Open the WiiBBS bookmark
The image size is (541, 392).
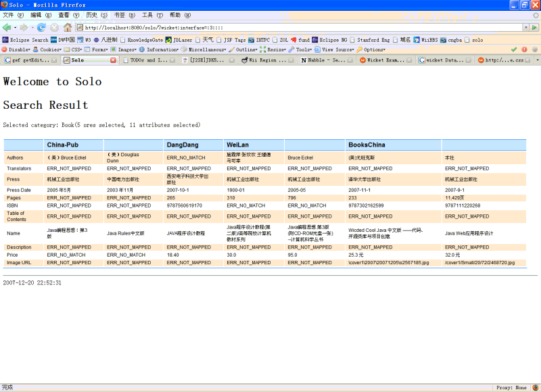(x=425, y=40)
